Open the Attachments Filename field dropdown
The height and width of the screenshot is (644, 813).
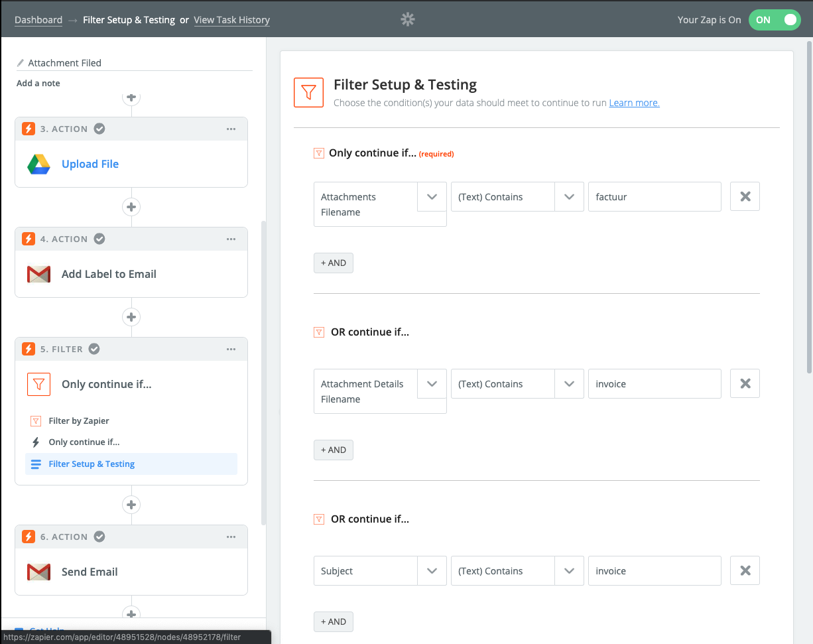coord(432,197)
